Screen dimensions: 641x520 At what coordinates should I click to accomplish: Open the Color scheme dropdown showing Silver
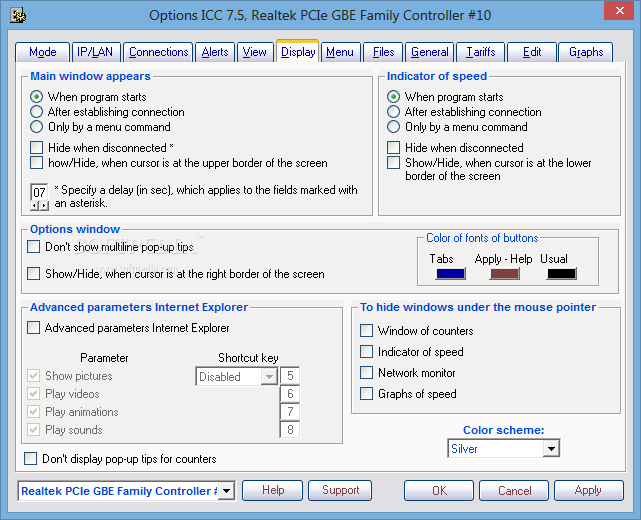[x=504, y=448]
